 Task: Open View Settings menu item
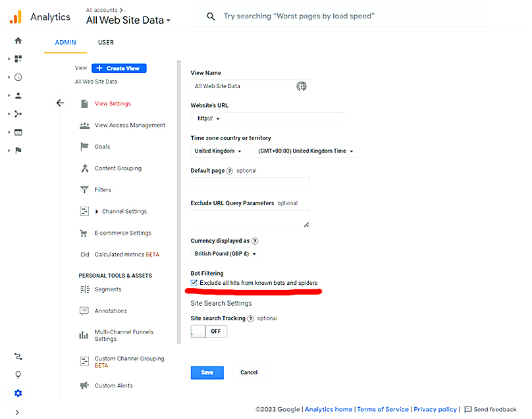coord(113,104)
